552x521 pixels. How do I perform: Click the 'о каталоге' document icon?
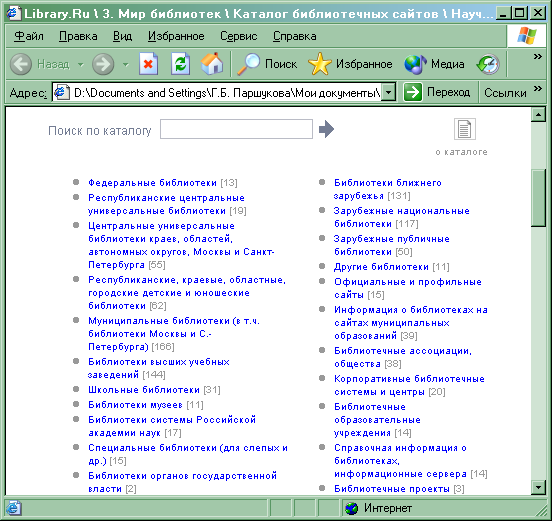(x=464, y=129)
